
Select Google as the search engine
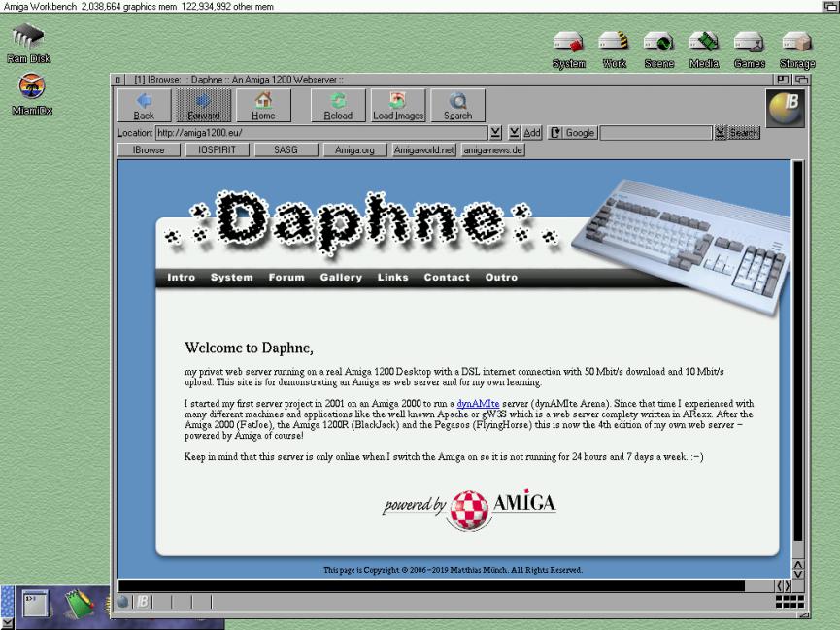(x=573, y=133)
